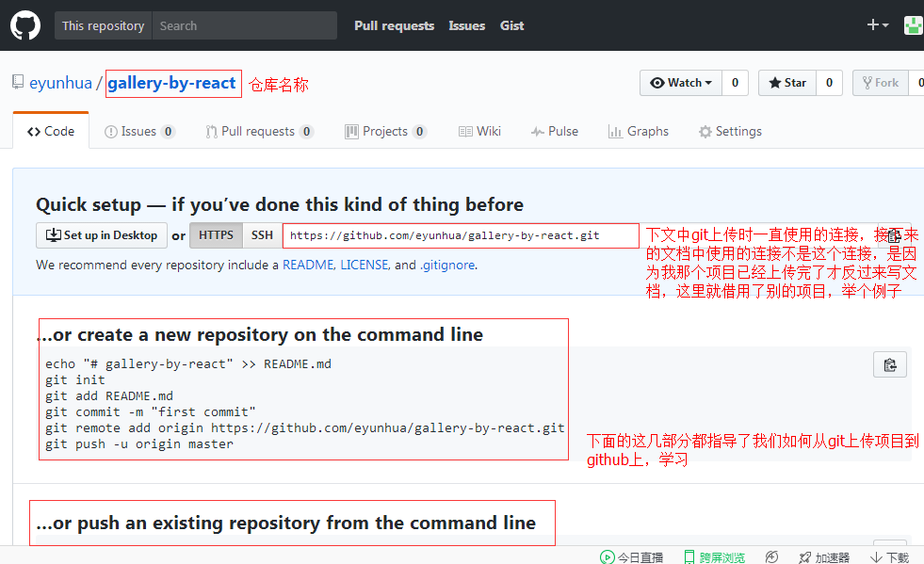The image size is (924, 564).
Task: Open the README link
Action: [308, 266]
